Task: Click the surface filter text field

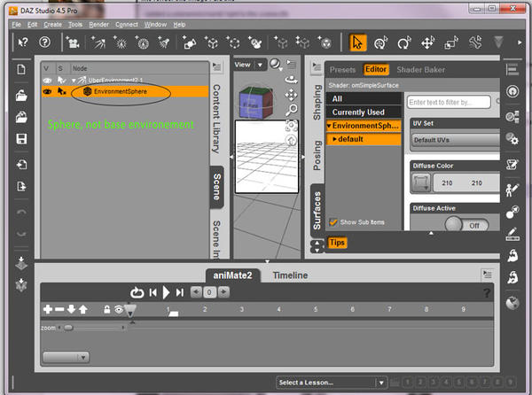Action: (450, 102)
